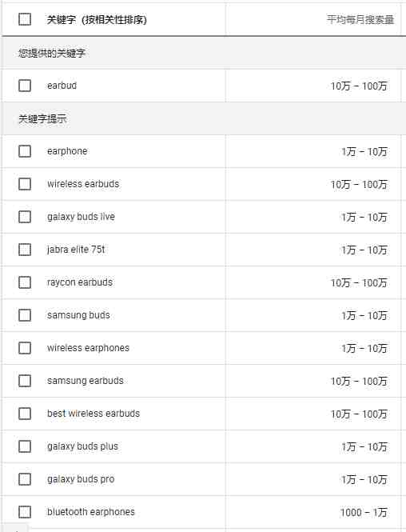406x532 pixels.
Task: Check the box for earbud keyword
Action: [x=25, y=86]
